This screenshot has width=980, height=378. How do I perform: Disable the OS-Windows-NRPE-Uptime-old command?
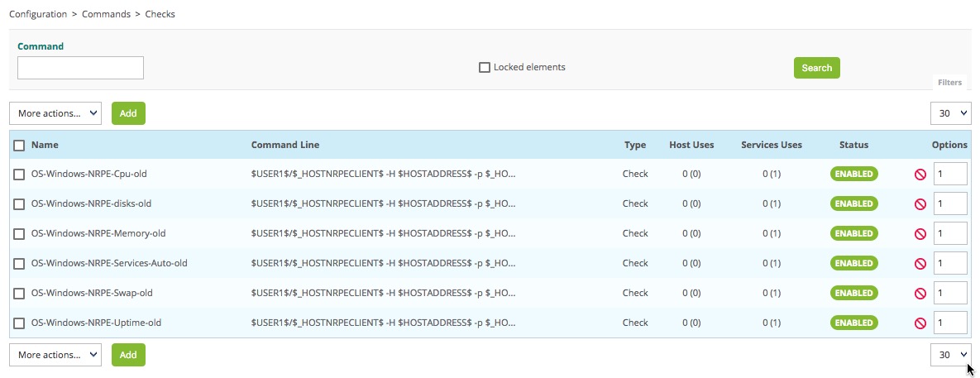pos(920,323)
